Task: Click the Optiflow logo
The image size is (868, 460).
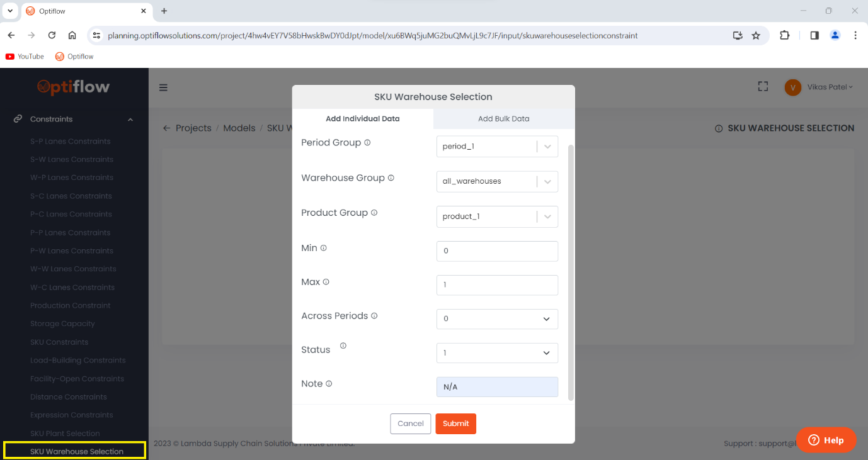Action: click(74, 87)
